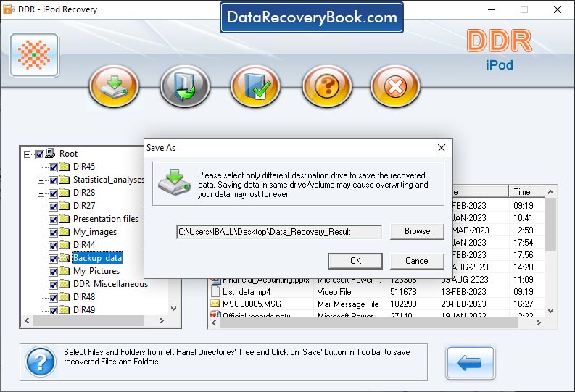Minimize the DDR iPod Recovery window
Screen dimensions: 575x392
(x=492, y=9)
